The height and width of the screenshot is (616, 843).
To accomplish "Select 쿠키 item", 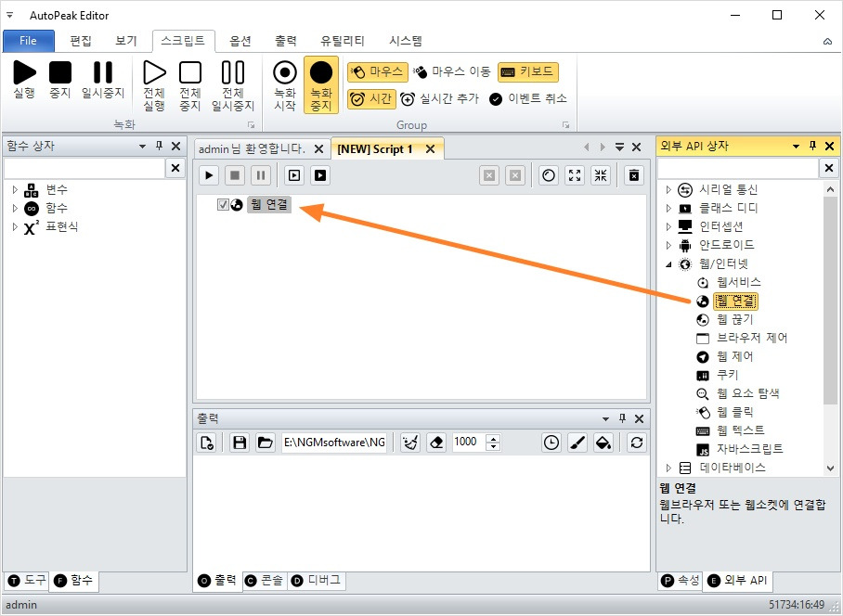I will [727, 375].
